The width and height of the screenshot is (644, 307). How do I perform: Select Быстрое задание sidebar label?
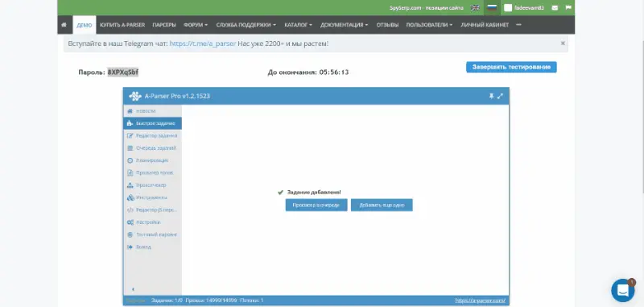155,123
